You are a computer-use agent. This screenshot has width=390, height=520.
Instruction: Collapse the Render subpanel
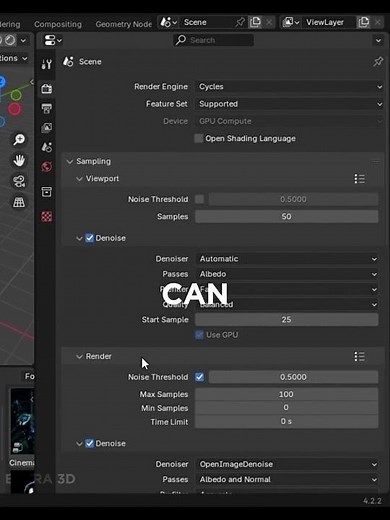(79, 357)
